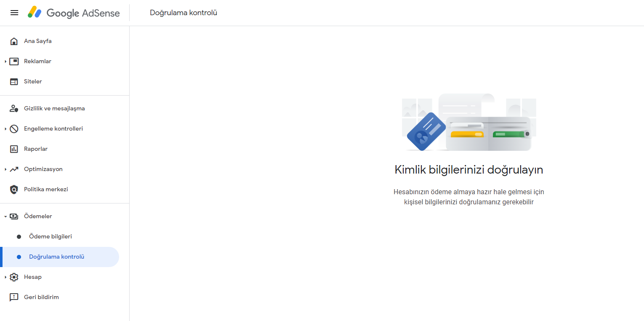
Task: Click the blue bullet beside Doğrulama kontrolü
Action: click(x=19, y=257)
